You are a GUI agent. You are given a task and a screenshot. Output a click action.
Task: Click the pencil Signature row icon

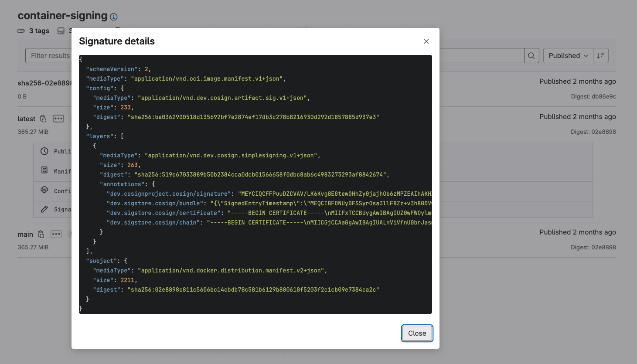coord(44,209)
